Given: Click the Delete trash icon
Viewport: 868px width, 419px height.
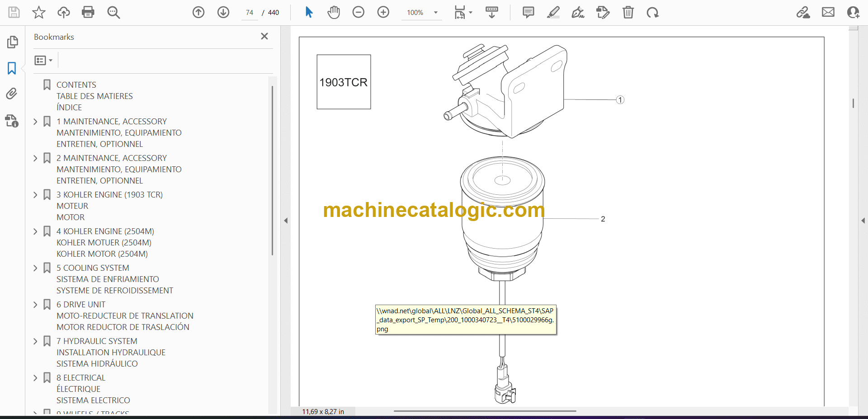Looking at the screenshot, I should 628,12.
